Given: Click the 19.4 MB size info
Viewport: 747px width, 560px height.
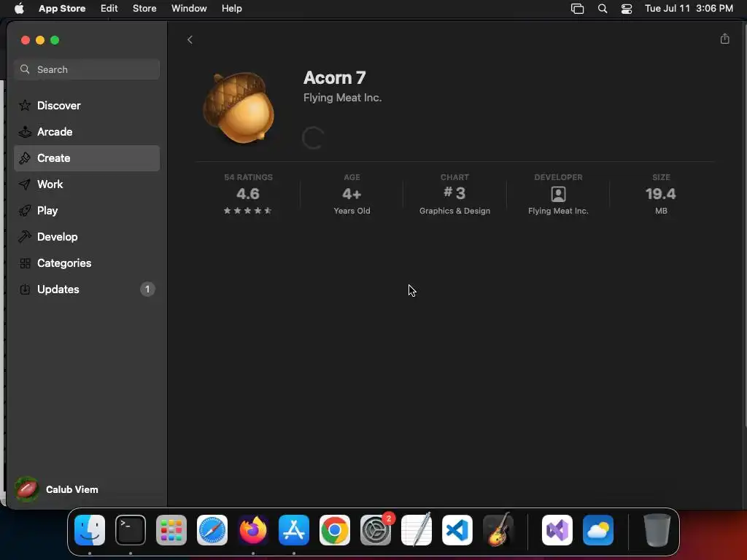Looking at the screenshot, I should tap(661, 194).
